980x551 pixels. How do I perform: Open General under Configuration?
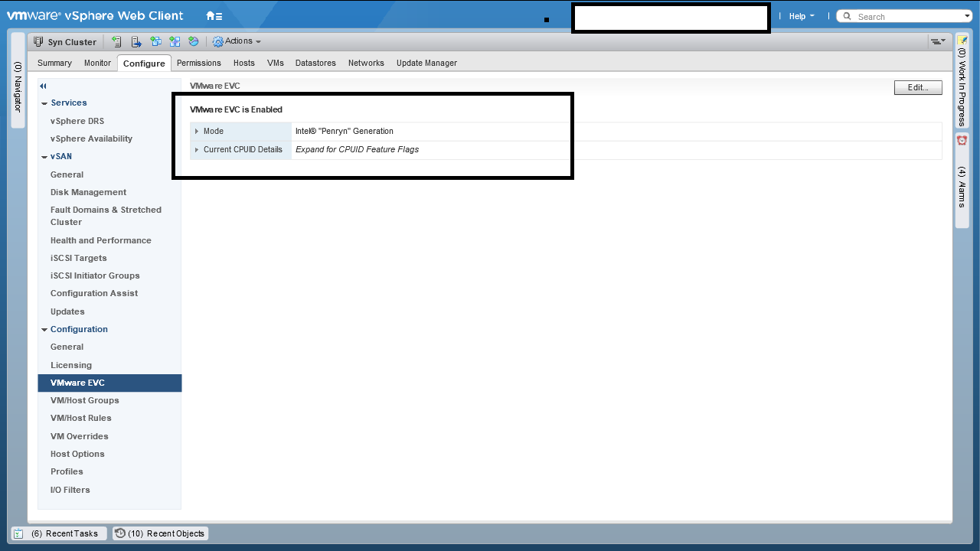[x=67, y=347]
